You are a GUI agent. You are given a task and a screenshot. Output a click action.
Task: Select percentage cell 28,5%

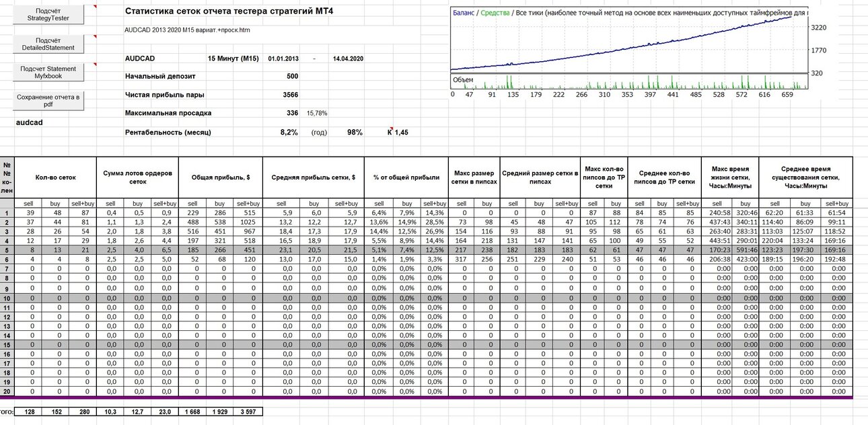point(435,222)
